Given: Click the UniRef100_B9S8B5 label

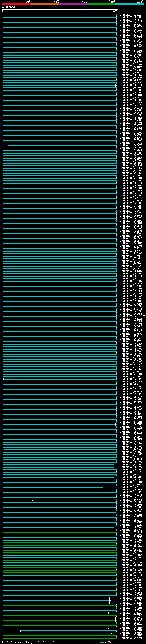Looking at the screenshot, I should click(x=131, y=53).
